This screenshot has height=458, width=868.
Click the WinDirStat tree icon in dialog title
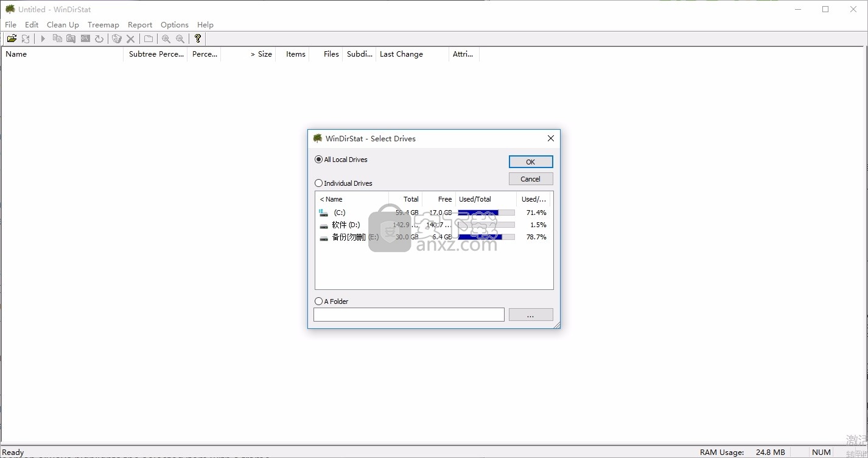[318, 138]
